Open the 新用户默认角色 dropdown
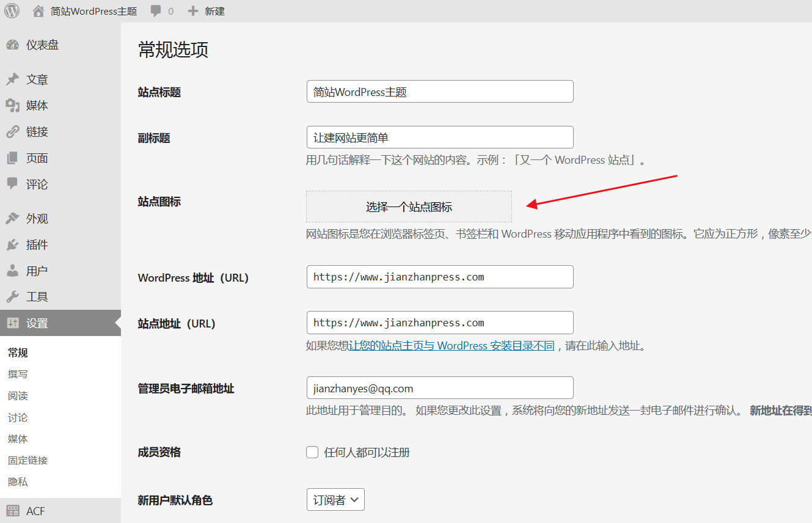This screenshot has width=812, height=523. pos(335,500)
